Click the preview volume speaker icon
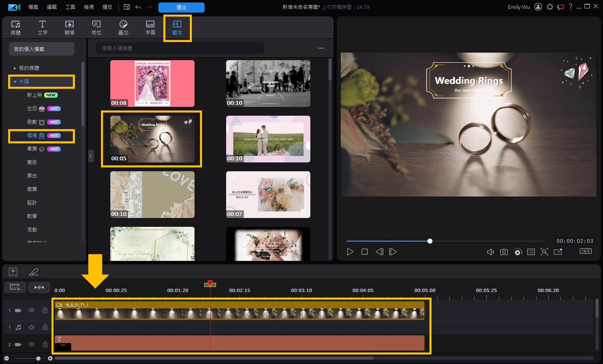Image resolution: width=603 pixels, height=364 pixels. [x=490, y=252]
